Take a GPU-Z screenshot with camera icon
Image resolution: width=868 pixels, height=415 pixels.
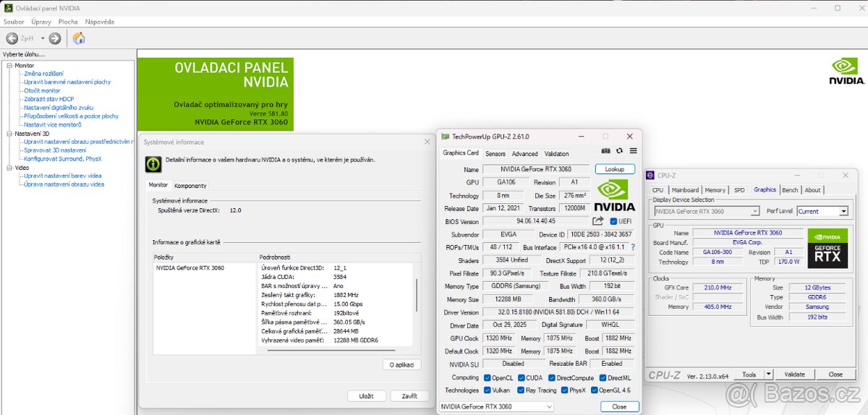[x=606, y=151]
